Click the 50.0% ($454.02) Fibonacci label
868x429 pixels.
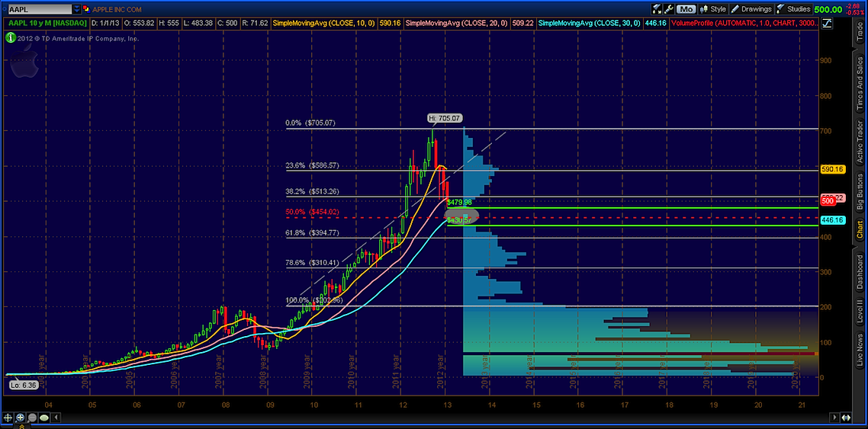(x=312, y=212)
